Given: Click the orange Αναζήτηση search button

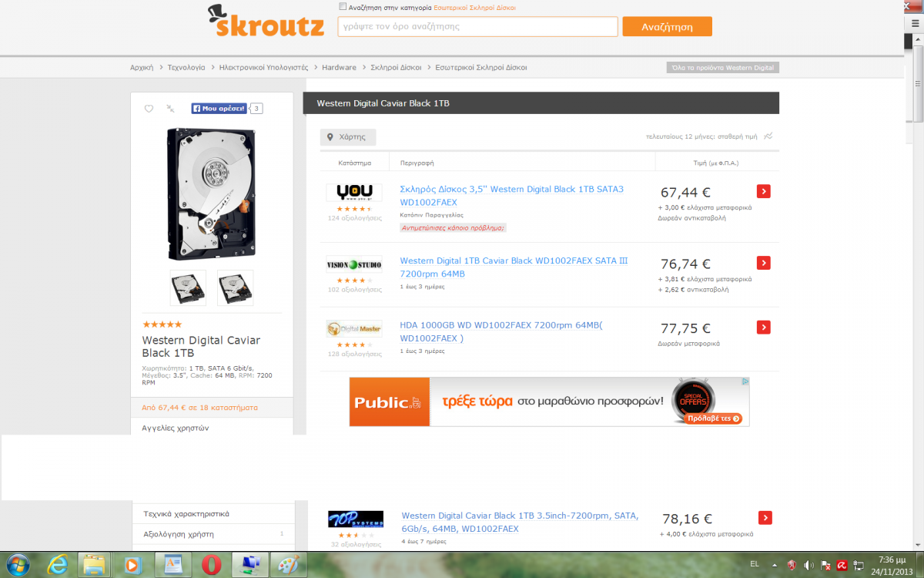Looking at the screenshot, I should coord(667,26).
